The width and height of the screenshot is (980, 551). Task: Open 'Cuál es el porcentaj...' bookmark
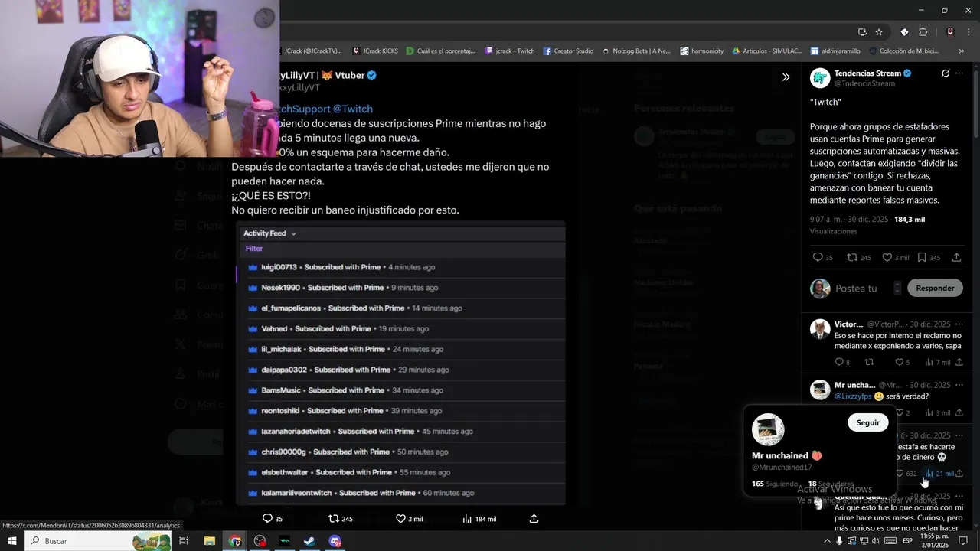point(440,51)
